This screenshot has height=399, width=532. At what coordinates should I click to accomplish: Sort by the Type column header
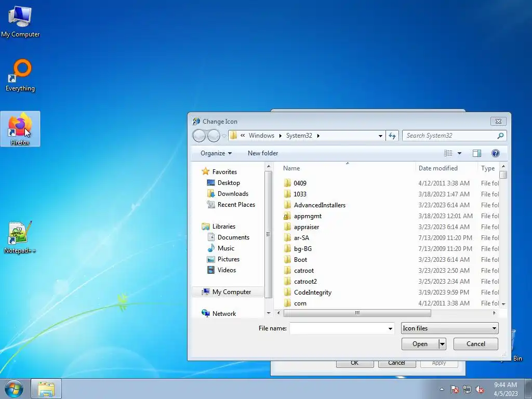coord(488,168)
